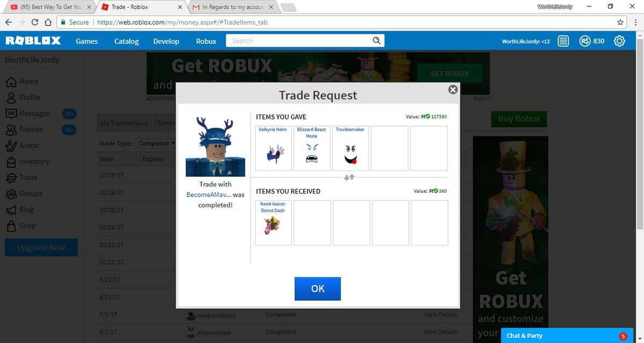
Task: Open Trade in sidebar
Action: tap(21, 178)
